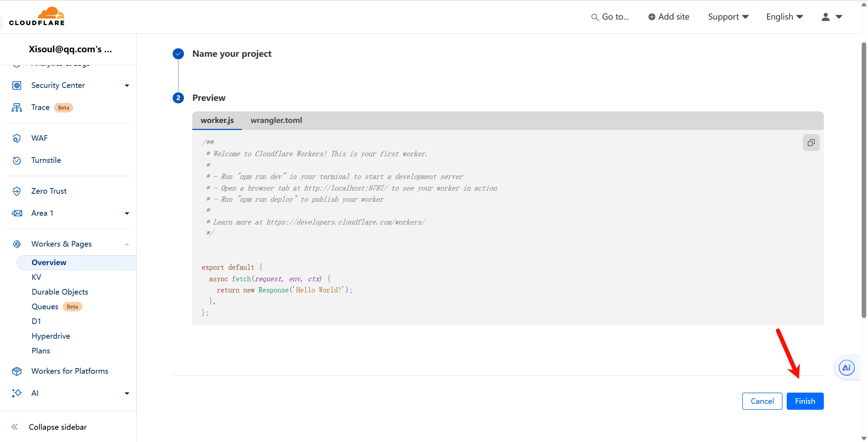
Task: Open the D1 menu item
Action: [36, 321]
